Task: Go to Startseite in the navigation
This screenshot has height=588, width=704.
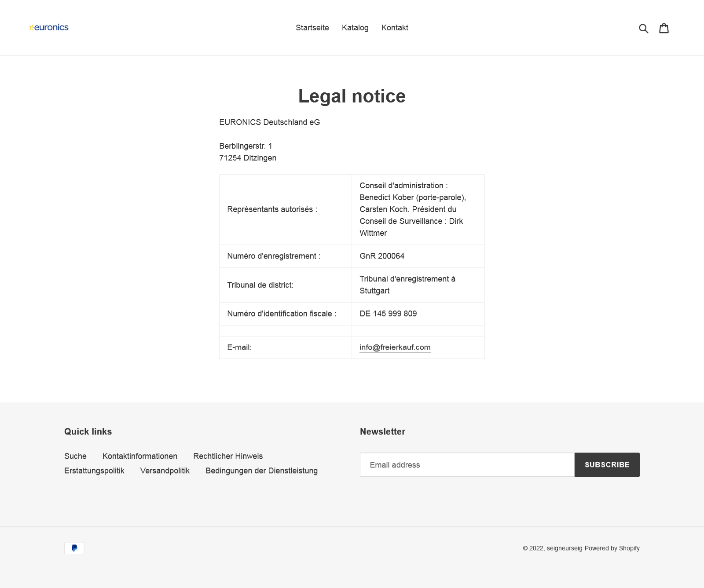Action: [x=312, y=28]
